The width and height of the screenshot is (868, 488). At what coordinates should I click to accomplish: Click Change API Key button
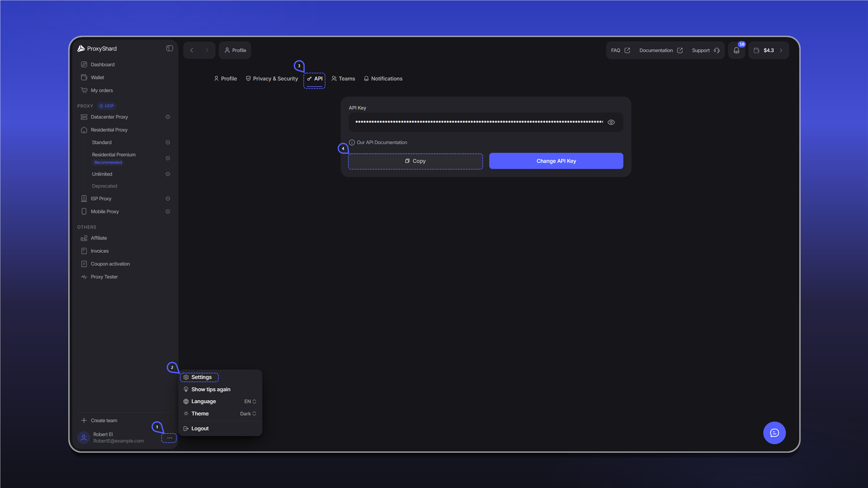pyautogui.click(x=556, y=161)
